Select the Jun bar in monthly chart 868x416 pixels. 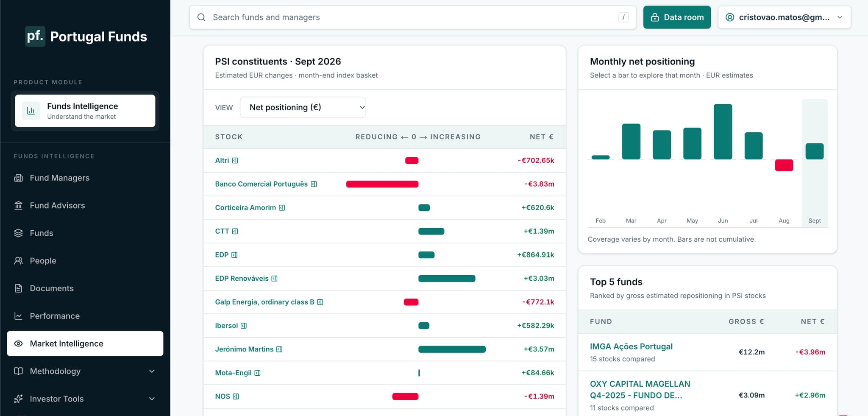[x=723, y=131]
